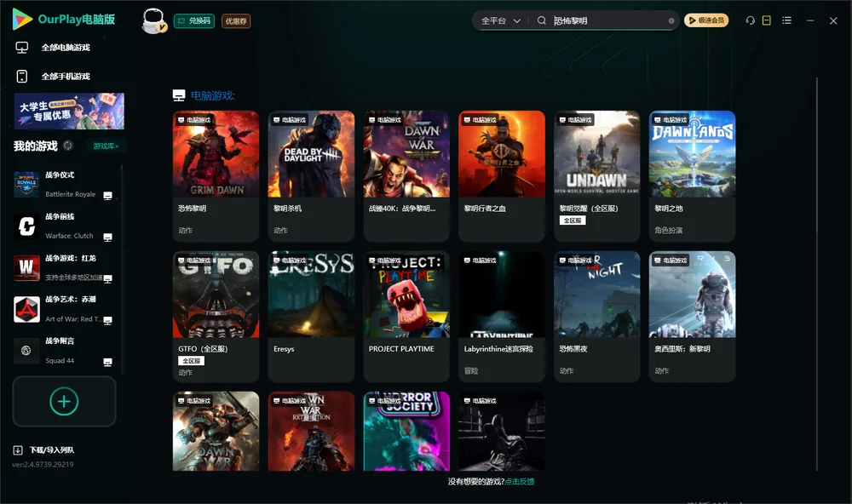
Task: Open the PROJECT PLAYTIME game card
Action: [406, 317]
